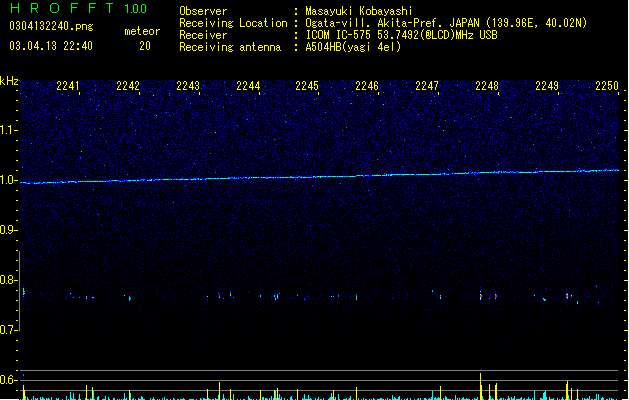This screenshot has width=629, height=400.
Task: Click the ICOM IC-575 receiver text
Action: pos(402,35)
